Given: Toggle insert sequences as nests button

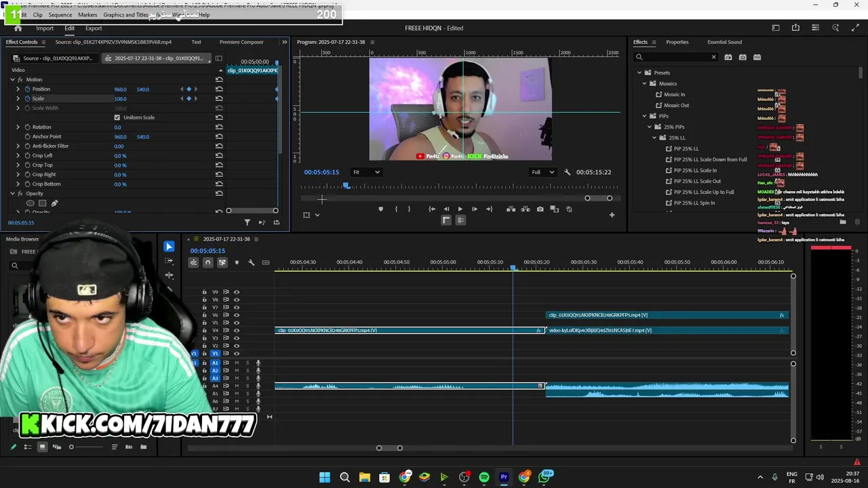Looking at the screenshot, I should 193,262.
